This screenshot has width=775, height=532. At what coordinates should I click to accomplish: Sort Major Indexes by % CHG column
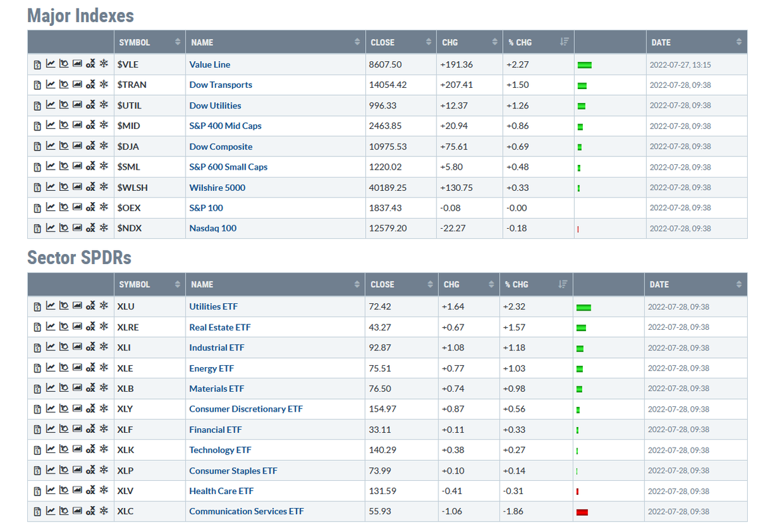point(538,42)
